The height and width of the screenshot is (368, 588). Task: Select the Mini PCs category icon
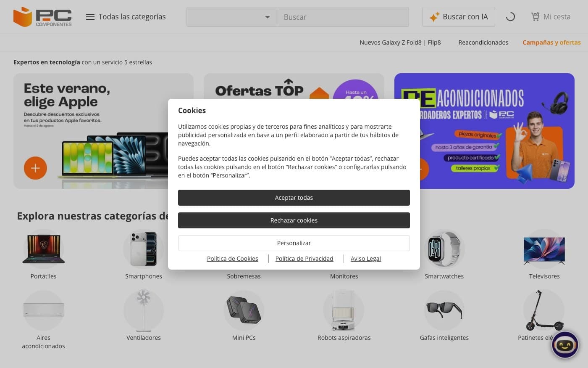244,310
